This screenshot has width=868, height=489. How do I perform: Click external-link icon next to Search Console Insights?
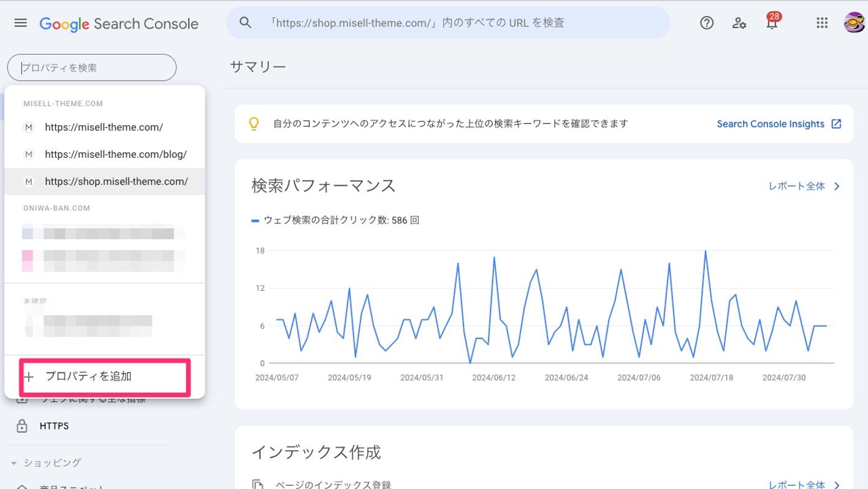pyautogui.click(x=836, y=124)
